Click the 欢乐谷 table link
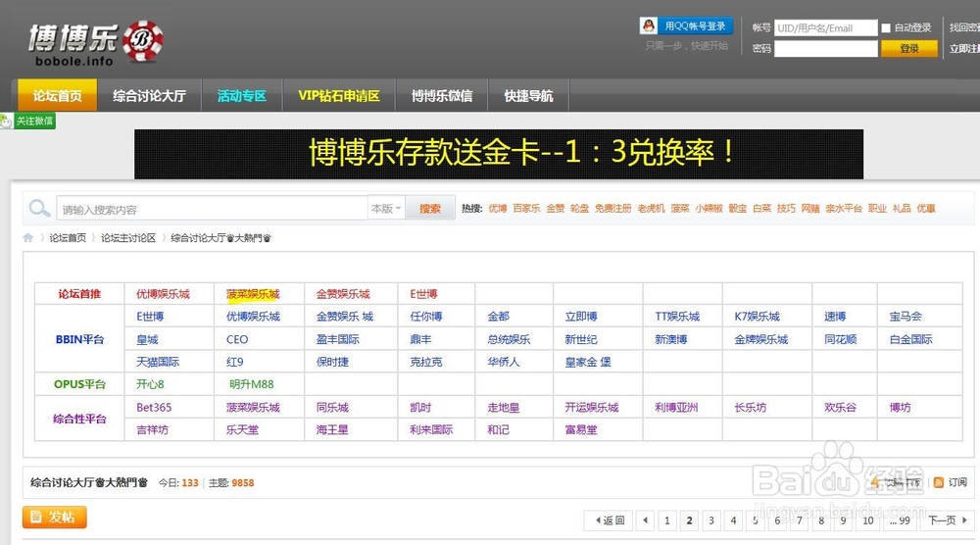 point(840,408)
